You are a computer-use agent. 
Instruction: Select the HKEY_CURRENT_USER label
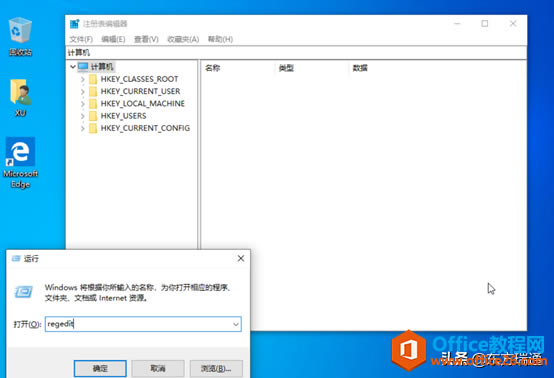click(140, 91)
